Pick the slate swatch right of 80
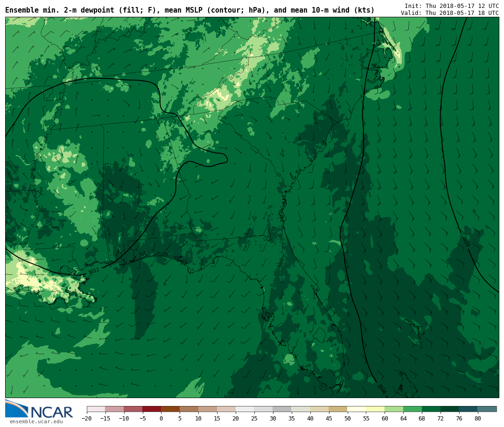Image resolution: width=504 pixels, height=427 pixels. 487,409
